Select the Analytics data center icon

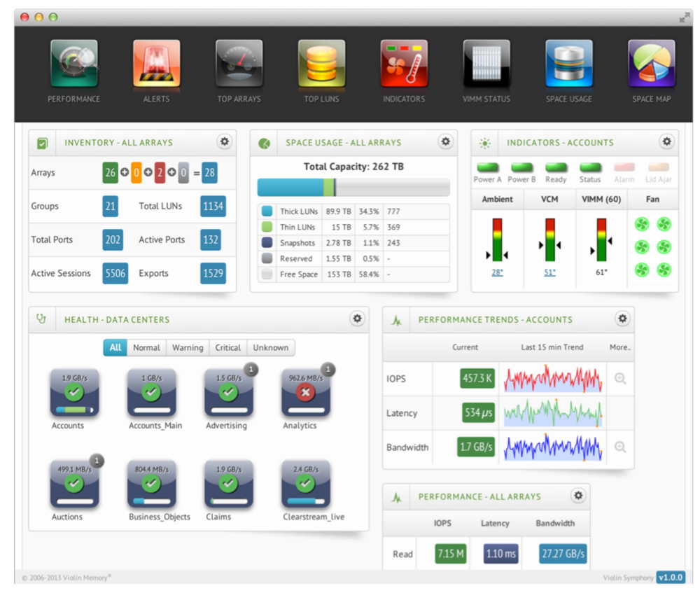306,393
